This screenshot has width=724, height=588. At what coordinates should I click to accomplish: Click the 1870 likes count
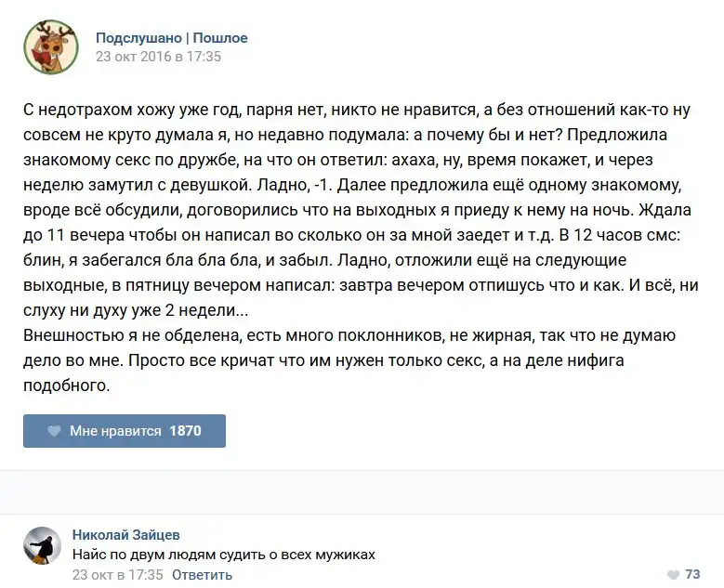185,431
